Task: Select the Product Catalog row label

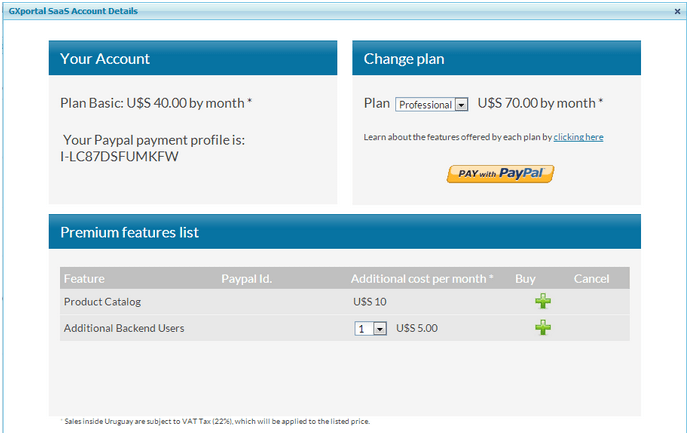Action: [x=102, y=302]
